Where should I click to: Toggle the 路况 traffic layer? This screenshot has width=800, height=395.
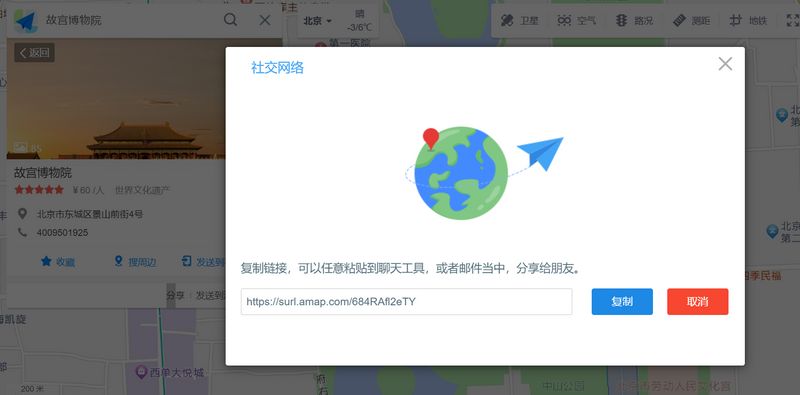634,21
